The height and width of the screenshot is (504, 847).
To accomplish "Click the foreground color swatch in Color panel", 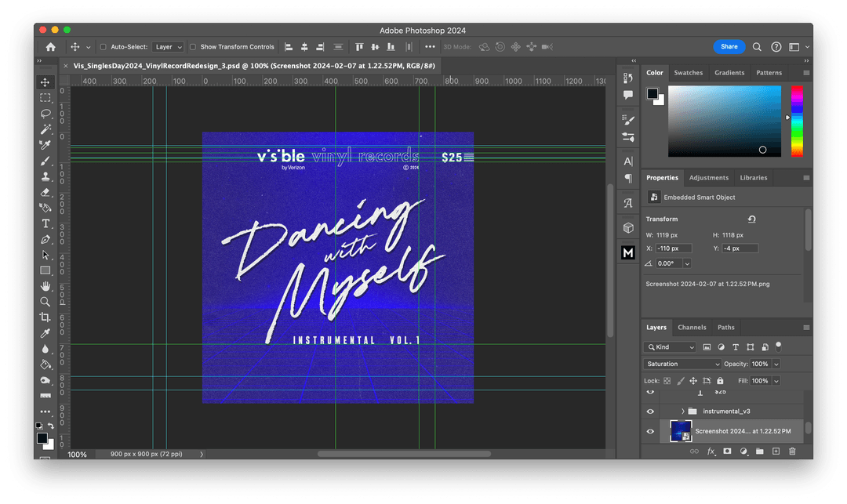I will point(653,93).
